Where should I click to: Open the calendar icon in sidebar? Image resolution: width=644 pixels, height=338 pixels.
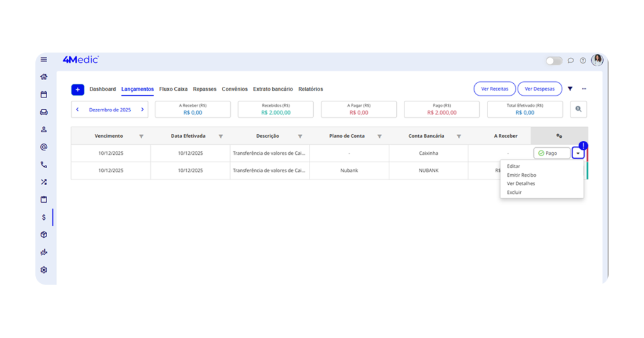point(44,94)
